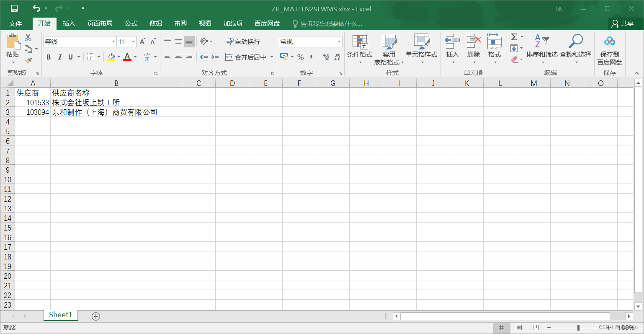Click the comma style icon
The width and height of the screenshot is (644, 334).
[311, 57]
